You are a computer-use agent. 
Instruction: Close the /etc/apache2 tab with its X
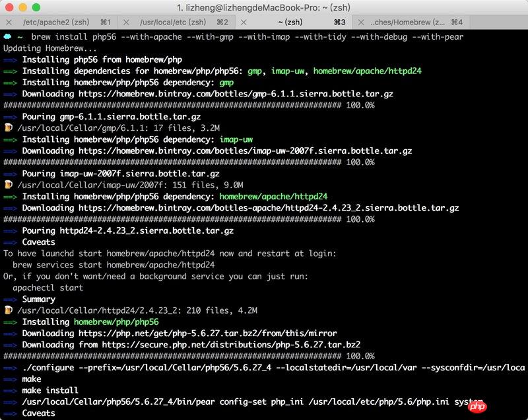9,22
